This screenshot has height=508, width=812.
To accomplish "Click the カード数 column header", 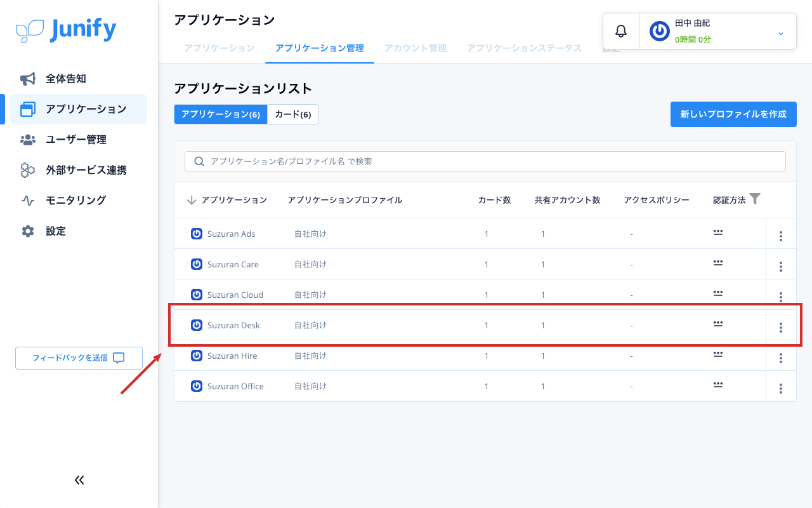I will [495, 200].
